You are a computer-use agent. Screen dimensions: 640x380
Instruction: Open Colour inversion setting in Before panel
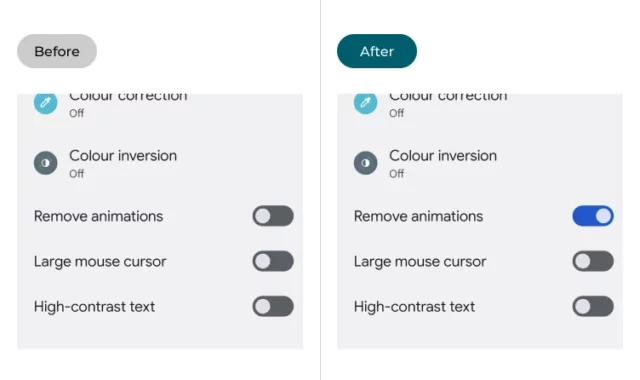[x=160, y=163]
